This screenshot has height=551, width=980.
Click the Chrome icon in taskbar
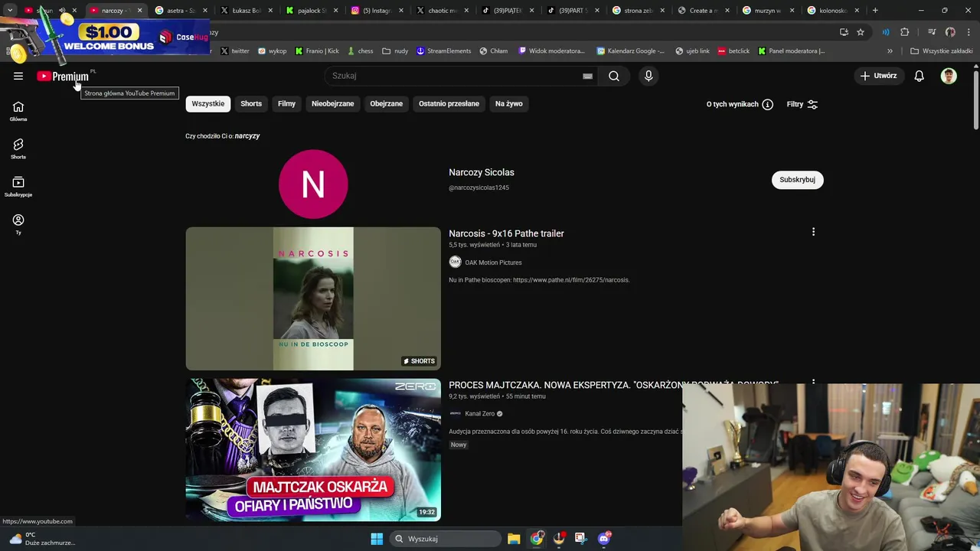pos(537,539)
